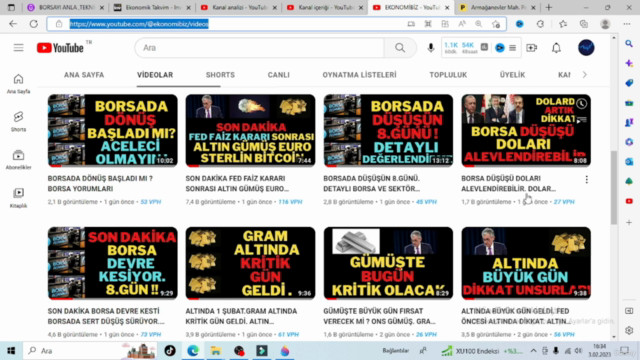The width and height of the screenshot is (640, 360).
Task: Open SON DAKİKA BORSA DEVRE KESTİ title
Action: click(x=106, y=316)
